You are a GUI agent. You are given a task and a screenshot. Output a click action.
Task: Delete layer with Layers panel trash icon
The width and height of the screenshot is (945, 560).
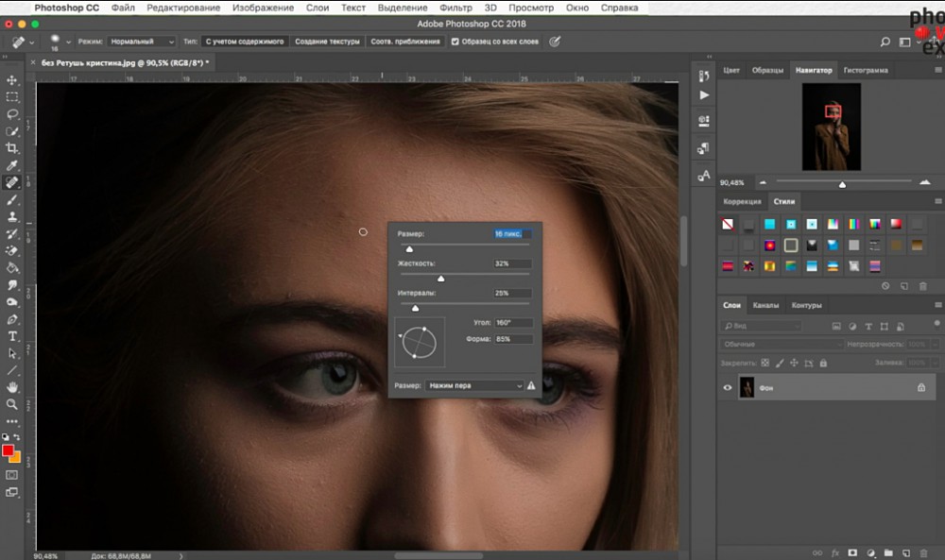(x=924, y=552)
